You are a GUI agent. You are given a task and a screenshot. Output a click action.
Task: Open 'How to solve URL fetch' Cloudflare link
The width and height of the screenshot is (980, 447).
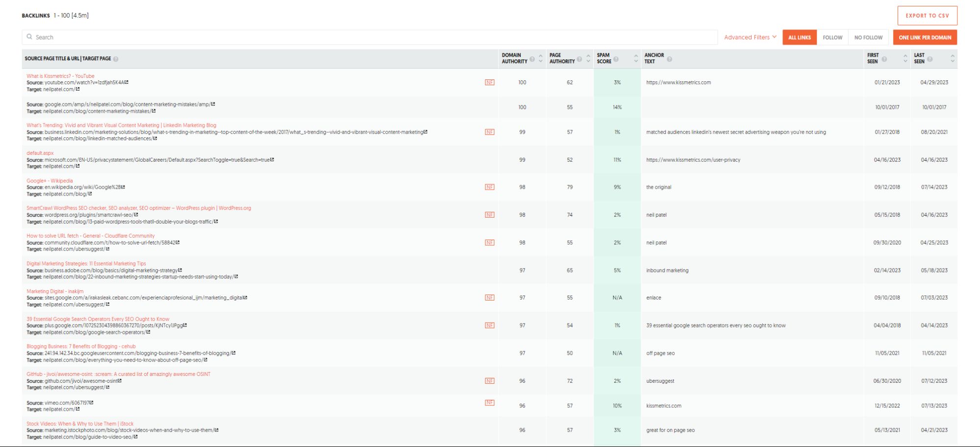click(91, 236)
